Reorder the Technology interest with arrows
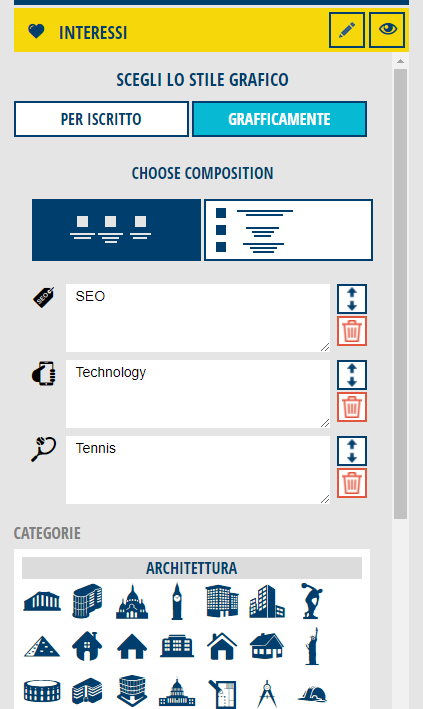The height and width of the screenshot is (709, 423). pyautogui.click(x=352, y=375)
